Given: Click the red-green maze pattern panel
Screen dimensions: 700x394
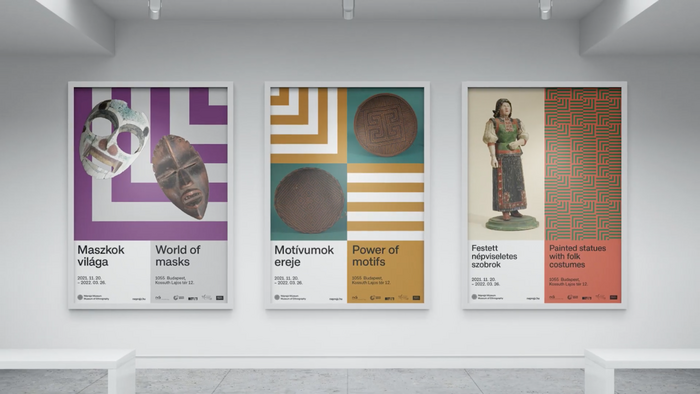Looking at the screenshot, I should 583,164.
